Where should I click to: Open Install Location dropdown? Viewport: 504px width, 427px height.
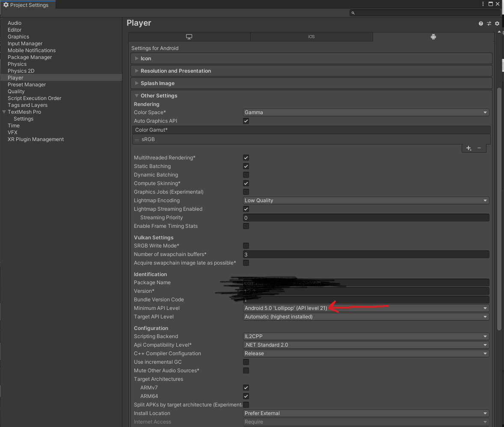click(x=366, y=413)
